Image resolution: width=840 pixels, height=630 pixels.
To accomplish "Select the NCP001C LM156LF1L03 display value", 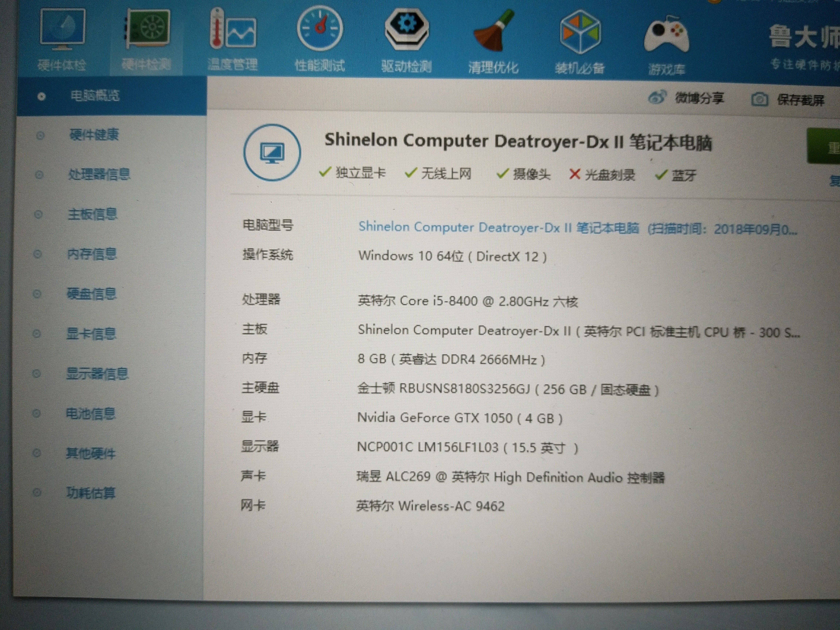I will (x=467, y=448).
